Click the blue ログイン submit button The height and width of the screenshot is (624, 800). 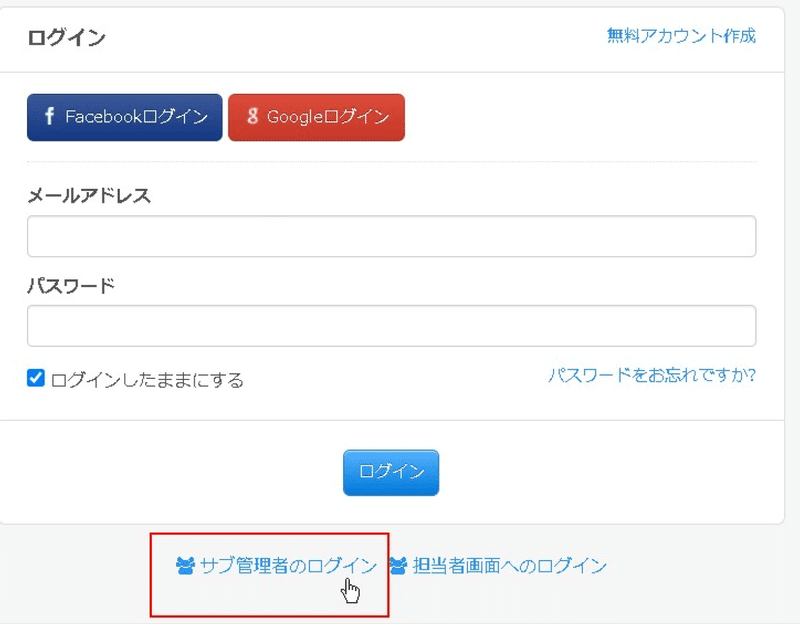[x=391, y=472]
